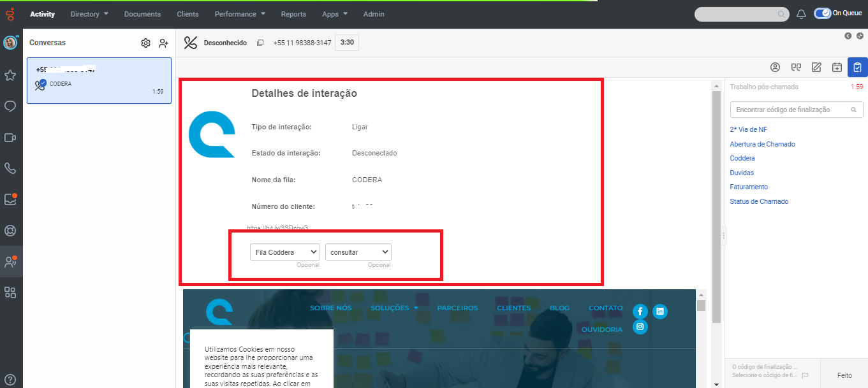Open the user avatar profile menu
The width and height of the screenshot is (868, 388).
pyautogui.click(x=10, y=43)
